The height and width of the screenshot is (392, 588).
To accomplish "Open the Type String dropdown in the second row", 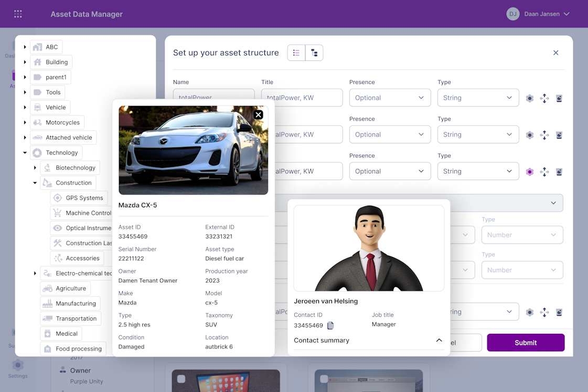I will point(478,134).
